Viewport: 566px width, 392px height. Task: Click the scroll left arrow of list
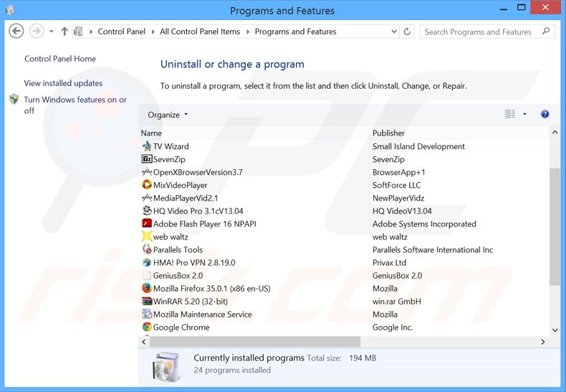pyautogui.click(x=144, y=341)
